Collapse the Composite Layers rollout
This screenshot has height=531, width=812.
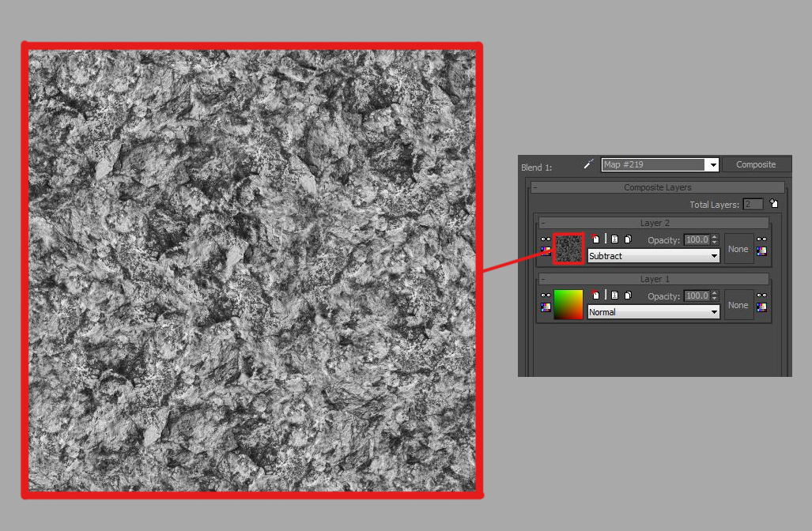coord(658,187)
